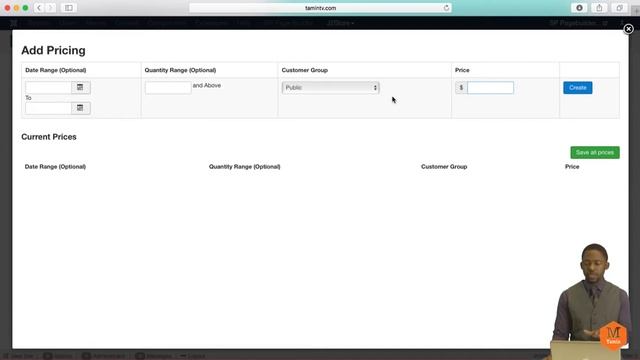The width and height of the screenshot is (640, 360).
Task: Toggle the Safari sidebar button
Action: 69,8
